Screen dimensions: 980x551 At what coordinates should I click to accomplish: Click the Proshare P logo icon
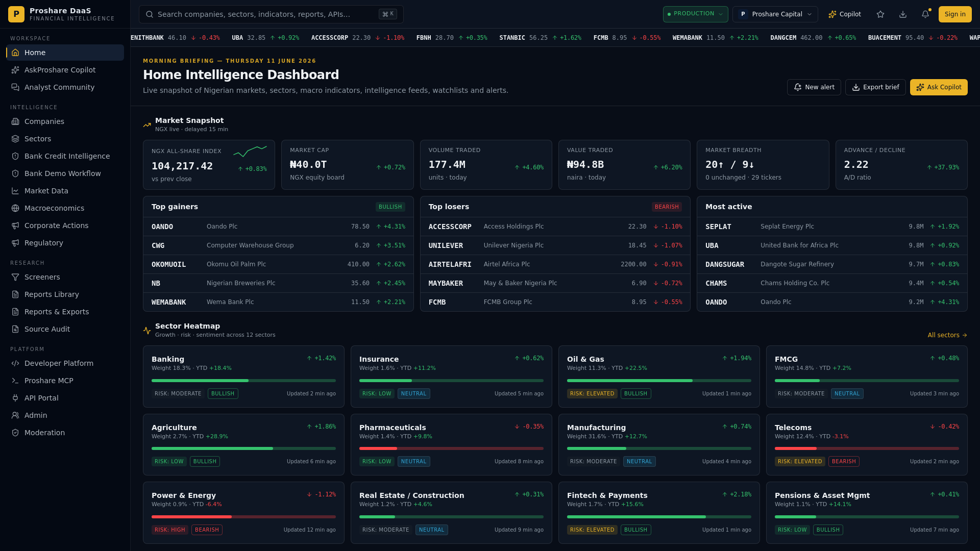16,14
